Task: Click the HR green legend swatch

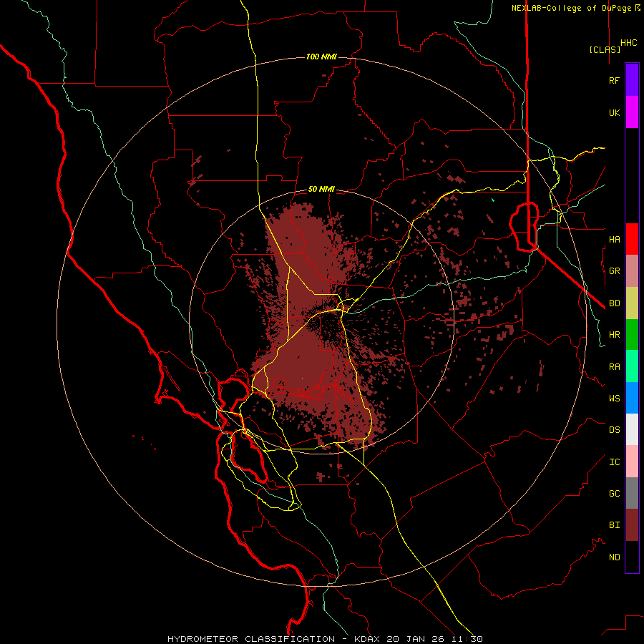Action: pyautogui.click(x=632, y=335)
